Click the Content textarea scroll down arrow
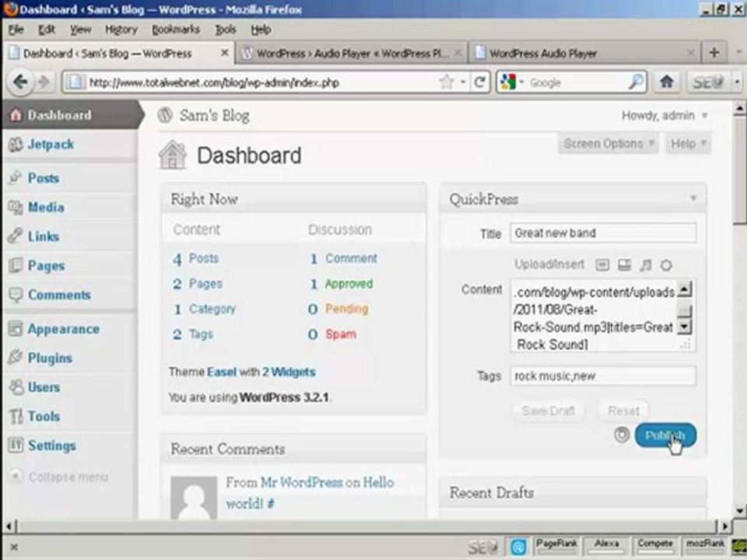The width and height of the screenshot is (747, 560). (685, 327)
